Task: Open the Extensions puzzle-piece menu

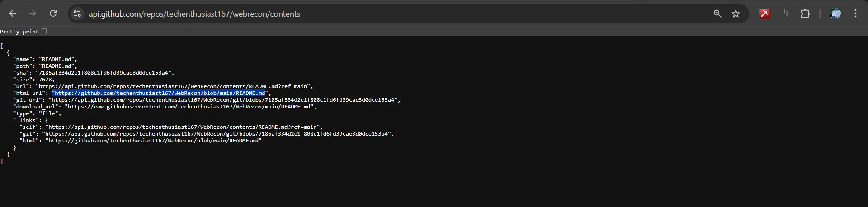Action: click(x=805, y=14)
